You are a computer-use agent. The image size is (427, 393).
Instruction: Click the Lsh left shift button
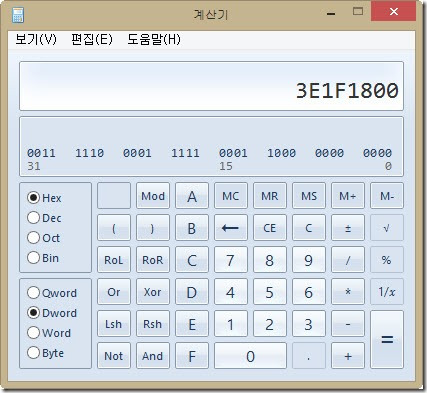click(114, 324)
